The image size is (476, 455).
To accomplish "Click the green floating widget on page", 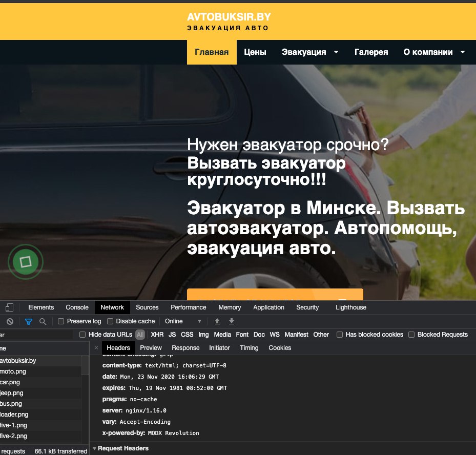I will [25, 262].
